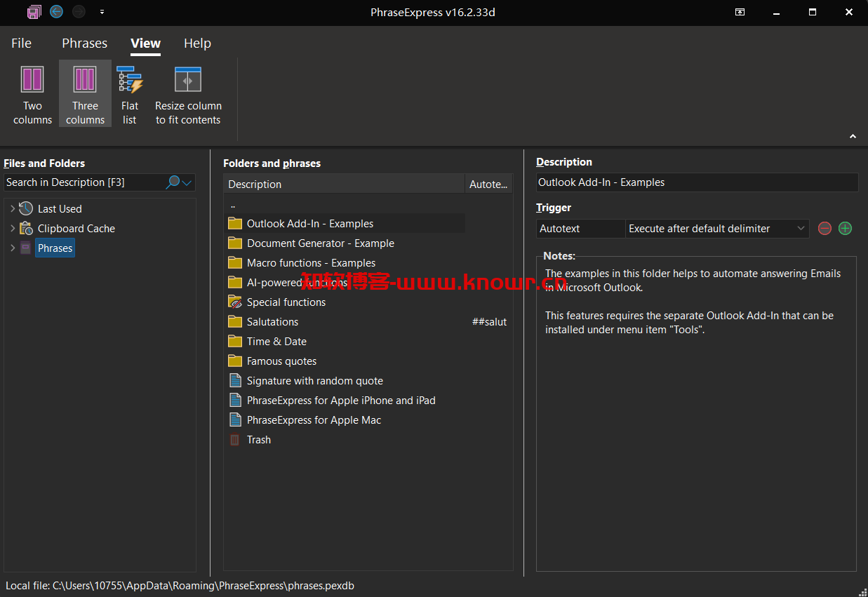Screen dimensions: 868x597
Task: Click the Document Generator folder icon
Action: point(235,243)
